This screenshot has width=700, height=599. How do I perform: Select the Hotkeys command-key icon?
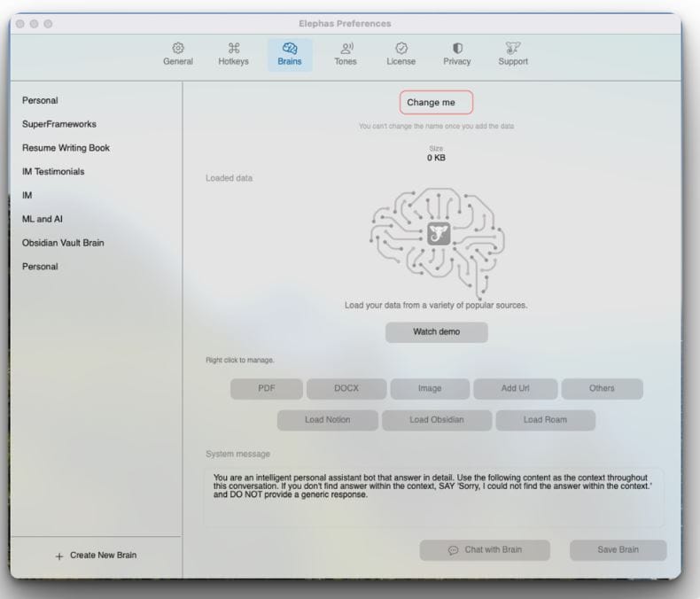coord(234,48)
